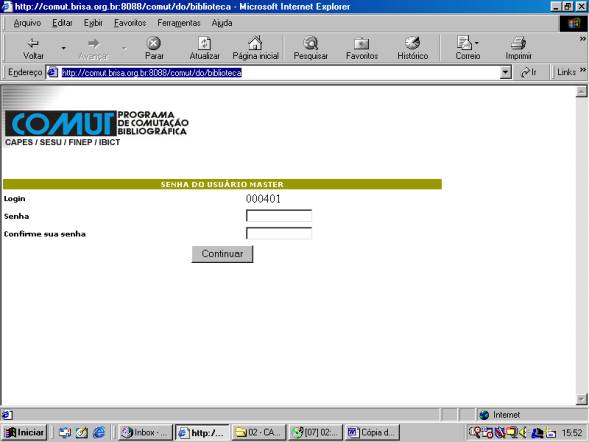Open the Arquivo menu

pyautogui.click(x=27, y=23)
